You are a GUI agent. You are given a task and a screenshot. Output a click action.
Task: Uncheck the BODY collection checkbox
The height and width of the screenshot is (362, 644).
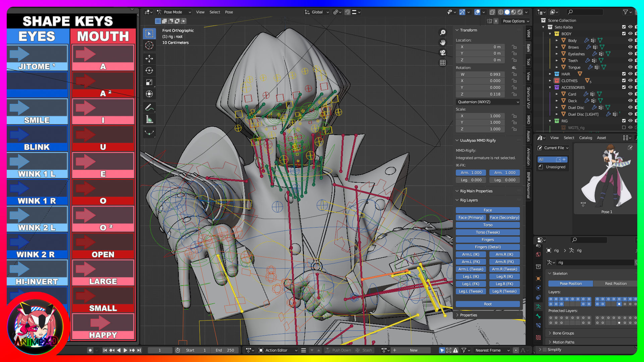pyautogui.click(x=624, y=34)
